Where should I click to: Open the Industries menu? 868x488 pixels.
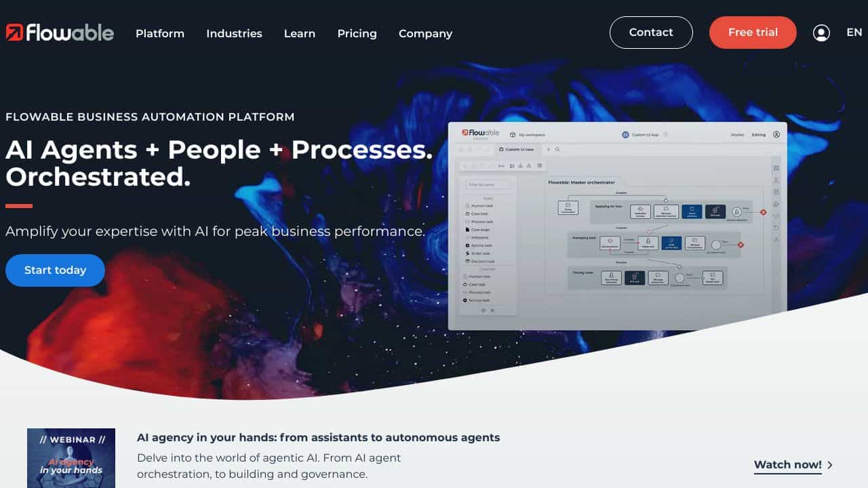(x=234, y=33)
